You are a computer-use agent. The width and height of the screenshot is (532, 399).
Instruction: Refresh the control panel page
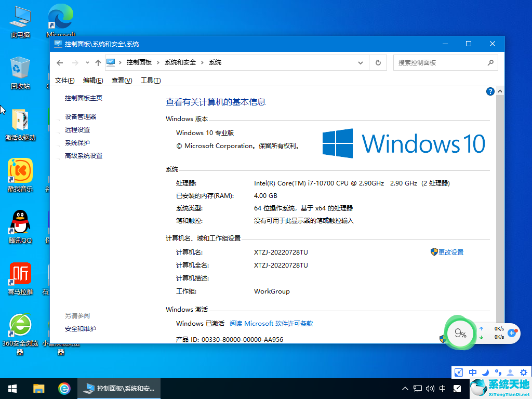click(x=378, y=63)
